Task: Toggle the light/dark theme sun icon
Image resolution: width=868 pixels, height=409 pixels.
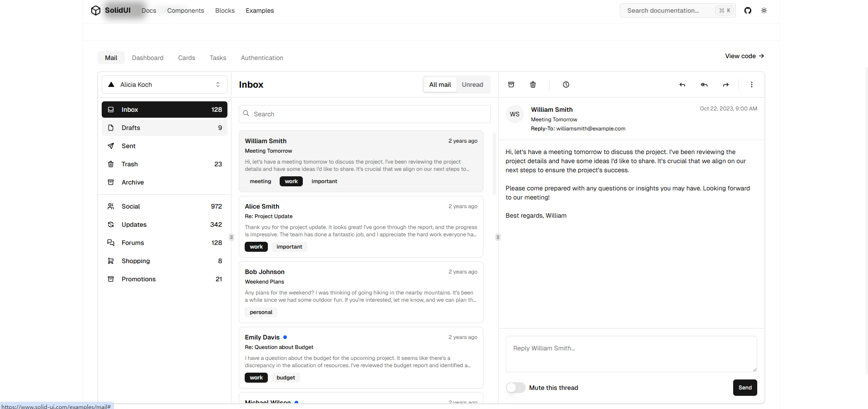Action: pos(764,10)
